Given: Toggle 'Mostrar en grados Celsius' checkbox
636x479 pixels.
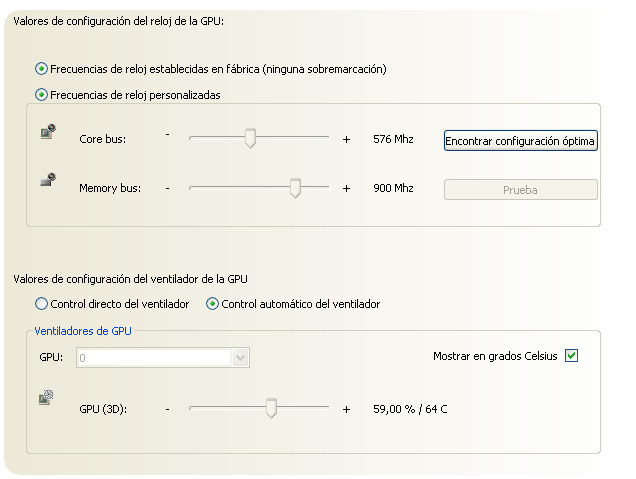Looking at the screenshot, I should pyautogui.click(x=572, y=356).
